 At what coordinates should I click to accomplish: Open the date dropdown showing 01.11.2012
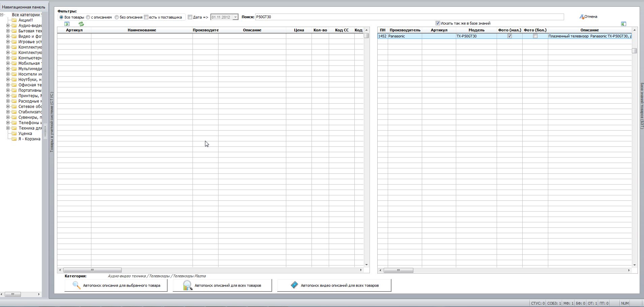point(235,17)
